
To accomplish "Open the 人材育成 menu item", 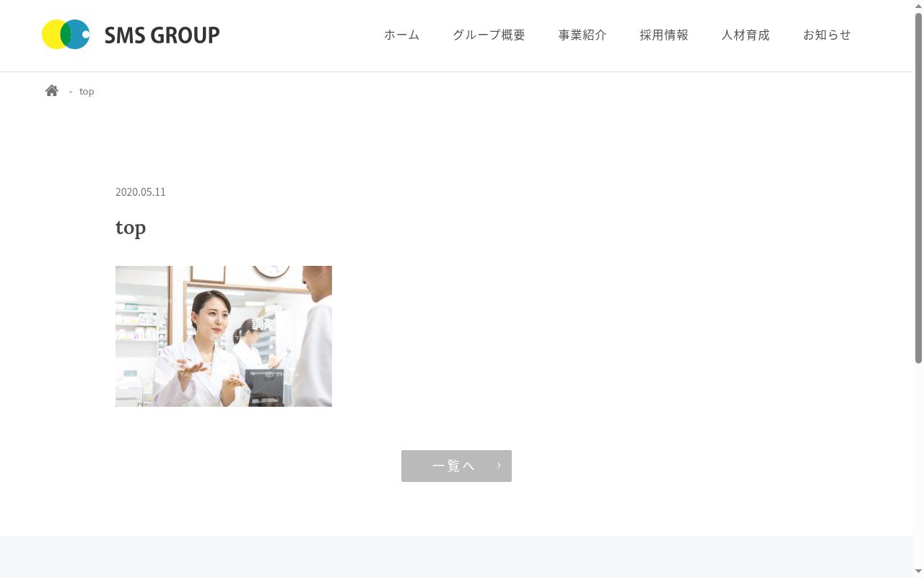I will point(746,35).
